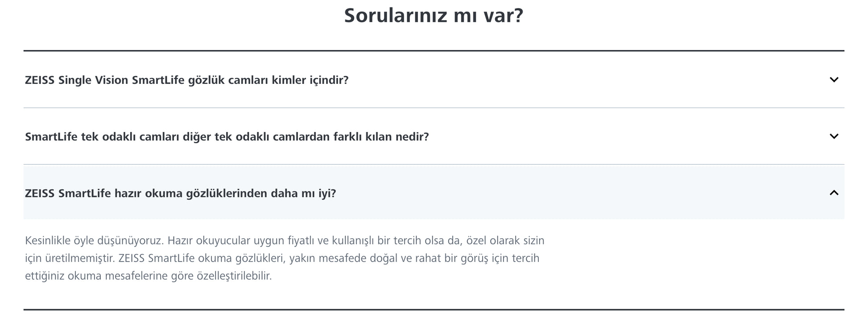This screenshot has width=868, height=320.
Task: Click empty space in the second question row
Action: pos(624,137)
